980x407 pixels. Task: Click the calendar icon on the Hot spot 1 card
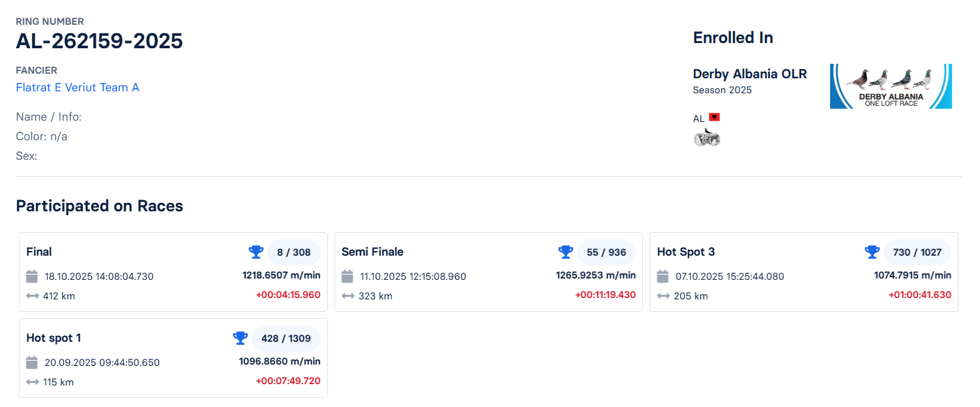(x=32, y=362)
